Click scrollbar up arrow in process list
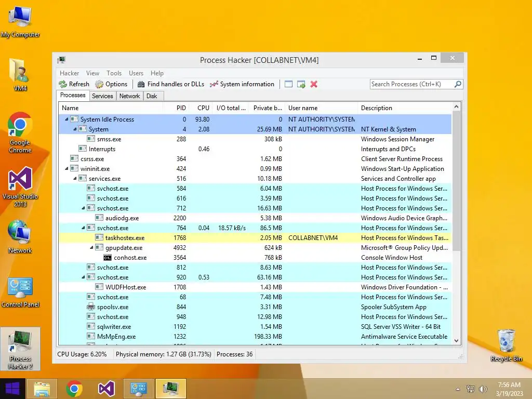The height and width of the screenshot is (399, 532). pyautogui.click(x=456, y=107)
